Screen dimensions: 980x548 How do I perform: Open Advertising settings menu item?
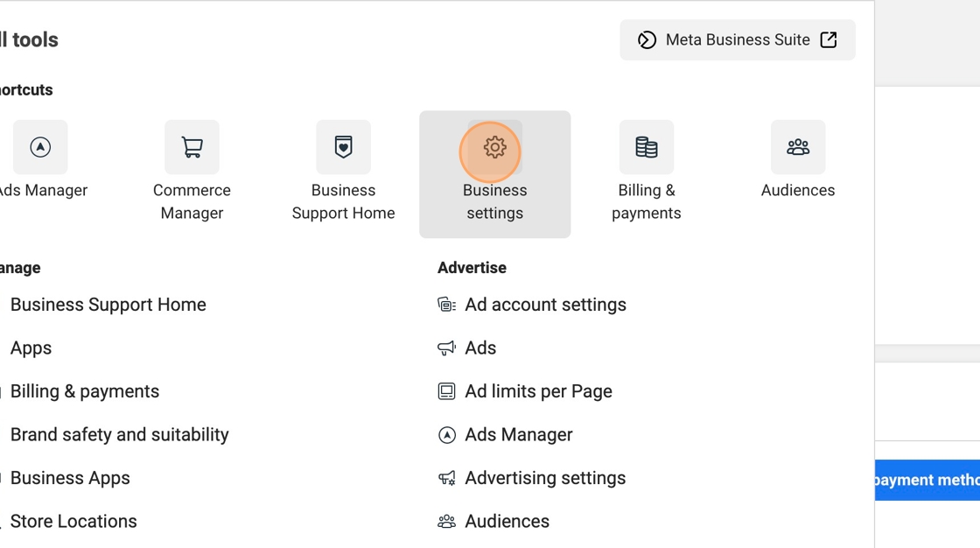[x=545, y=478]
